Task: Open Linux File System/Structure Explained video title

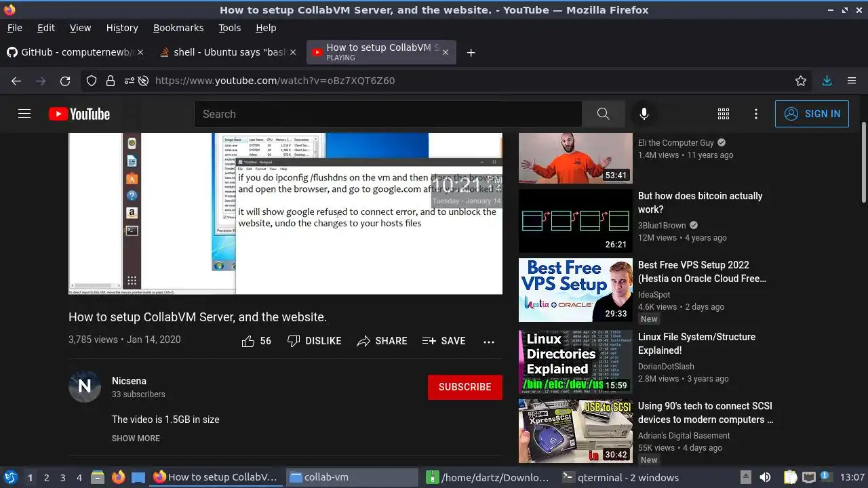Action: (x=696, y=344)
